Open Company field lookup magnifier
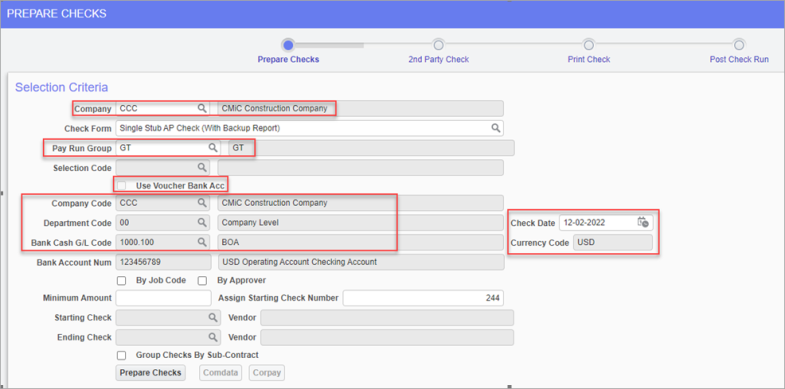This screenshot has width=785, height=389. click(201, 108)
